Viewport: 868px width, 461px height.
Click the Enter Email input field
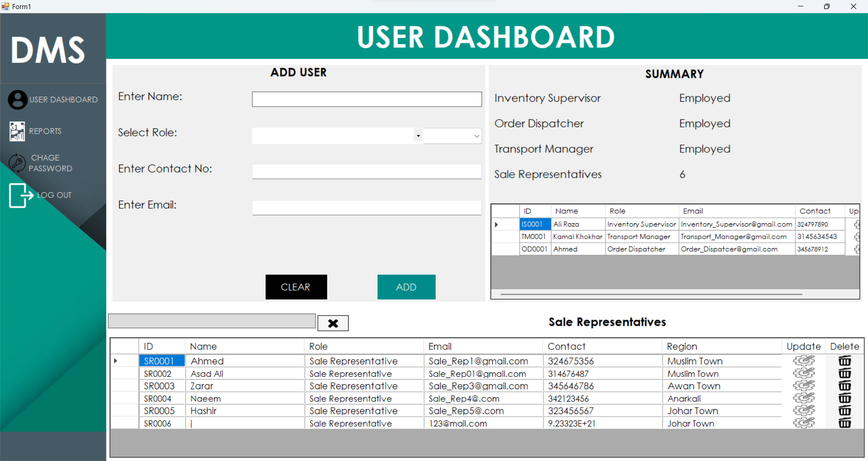click(x=366, y=208)
